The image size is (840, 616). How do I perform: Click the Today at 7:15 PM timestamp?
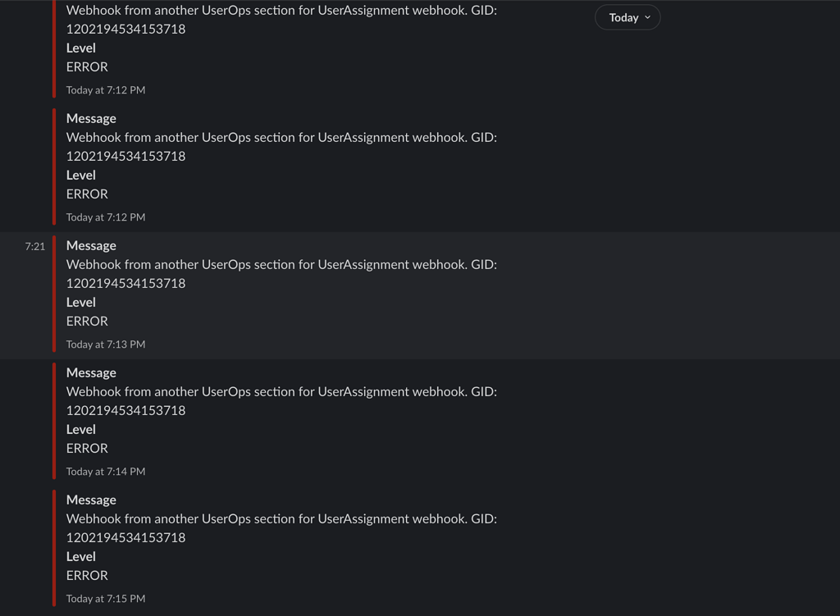point(105,598)
